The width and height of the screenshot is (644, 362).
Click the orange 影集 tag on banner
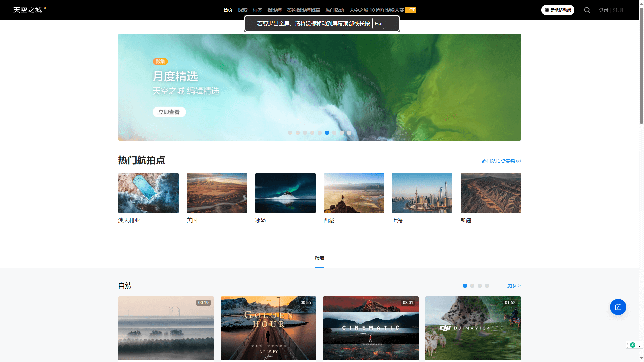click(160, 61)
